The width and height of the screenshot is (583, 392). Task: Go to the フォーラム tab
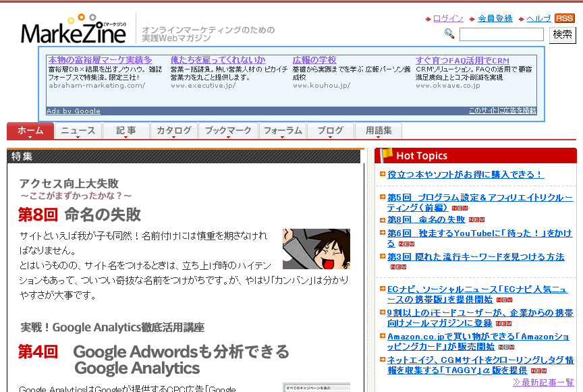tap(282, 131)
